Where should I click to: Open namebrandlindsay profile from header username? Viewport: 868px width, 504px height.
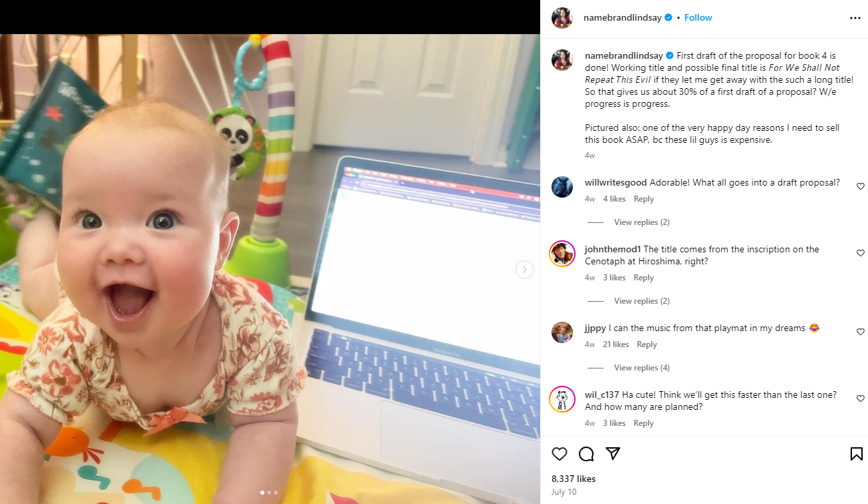click(x=622, y=17)
